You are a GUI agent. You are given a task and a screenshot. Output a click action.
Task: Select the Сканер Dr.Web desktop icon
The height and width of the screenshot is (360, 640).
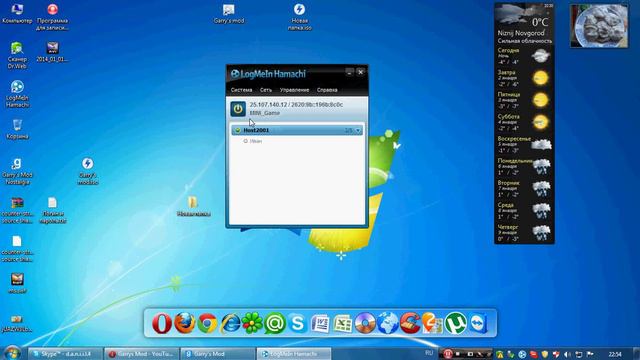[x=17, y=55]
